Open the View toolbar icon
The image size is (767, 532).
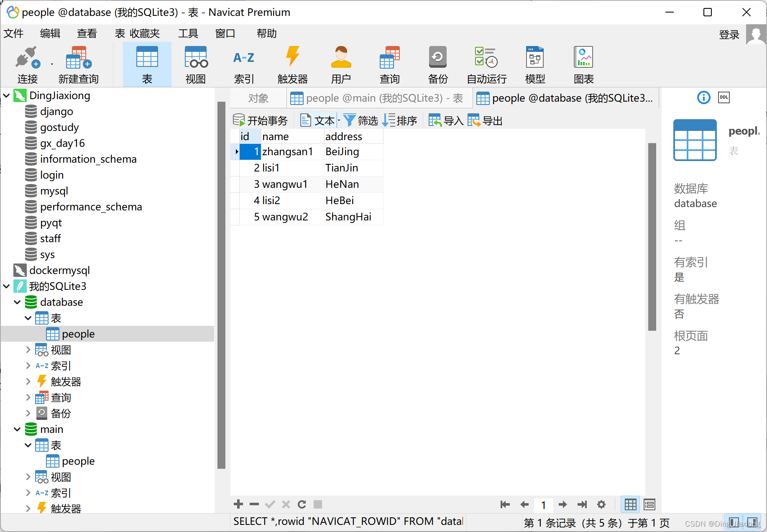coord(196,58)
